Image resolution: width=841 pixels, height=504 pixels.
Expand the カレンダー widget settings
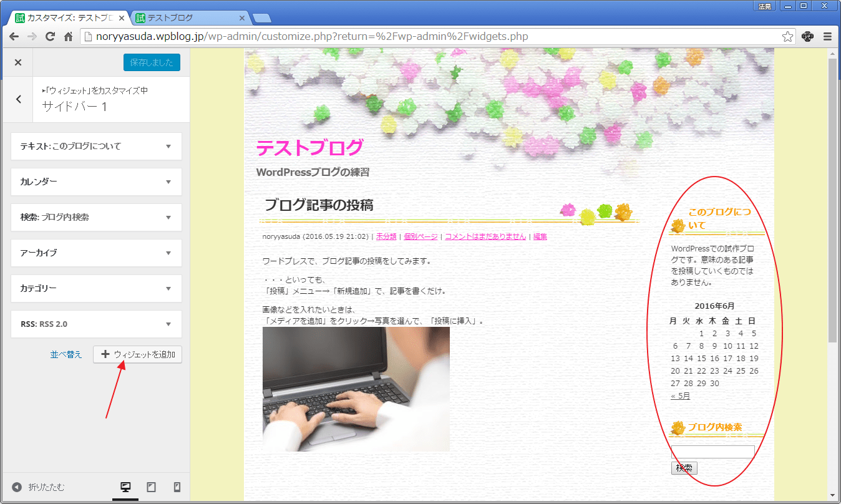[x=96, y=182]
